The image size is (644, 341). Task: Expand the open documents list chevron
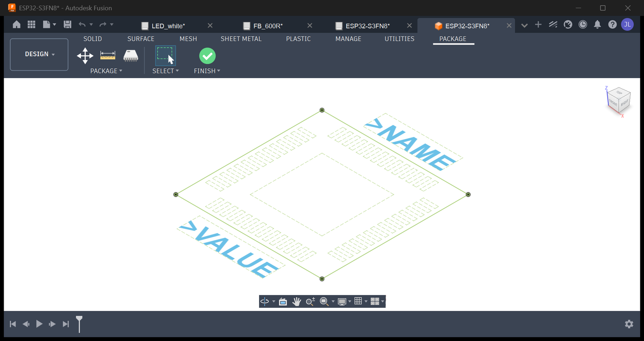[524, 25]
